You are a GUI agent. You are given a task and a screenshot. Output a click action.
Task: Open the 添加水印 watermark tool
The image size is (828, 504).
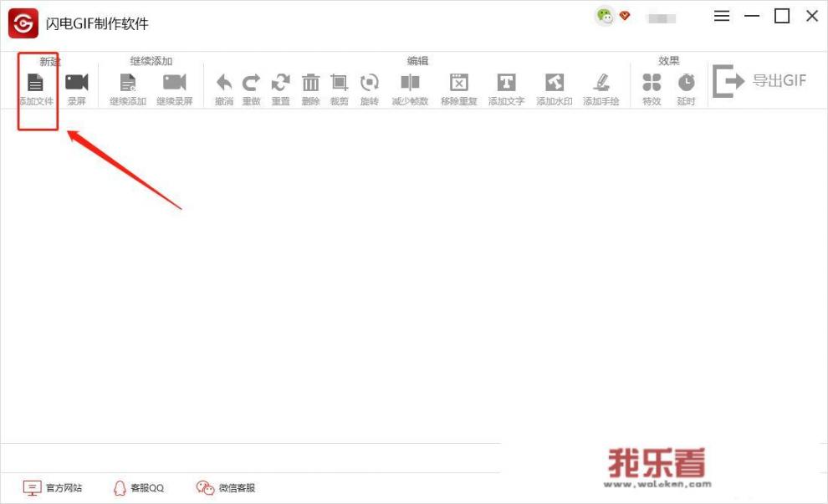click(x=554, y=83)
